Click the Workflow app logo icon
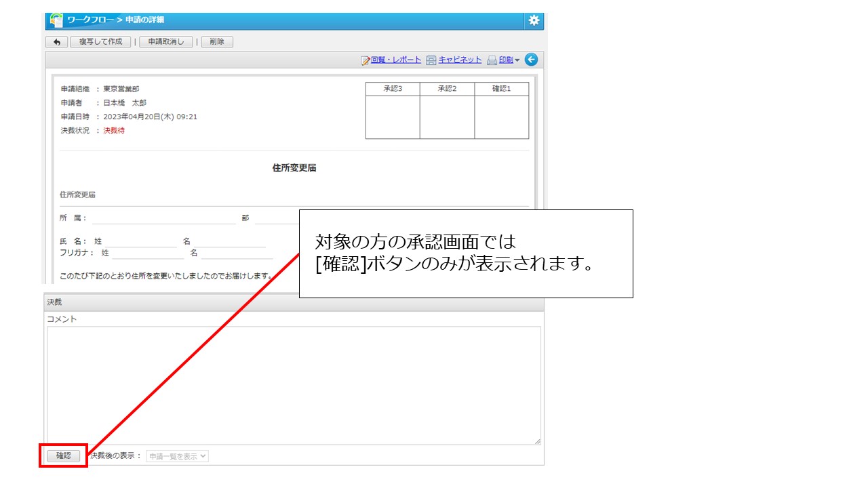 coord(57,20)
